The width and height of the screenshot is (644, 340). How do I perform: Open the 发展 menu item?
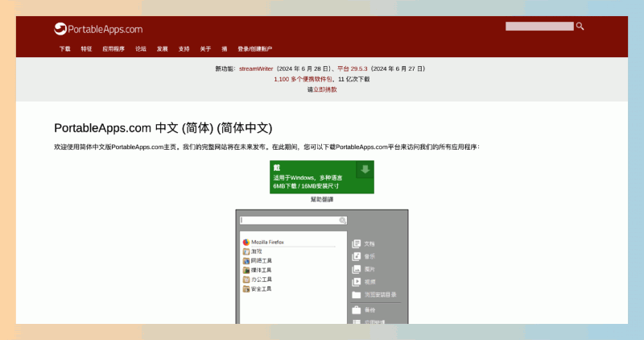click(x=163, y=49)
